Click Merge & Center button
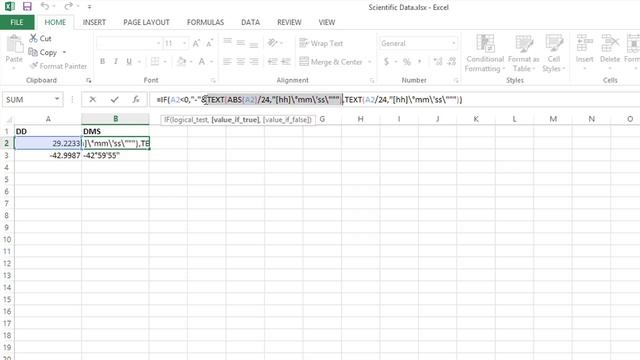Screen dimensions: 640x360 [331, 62]
